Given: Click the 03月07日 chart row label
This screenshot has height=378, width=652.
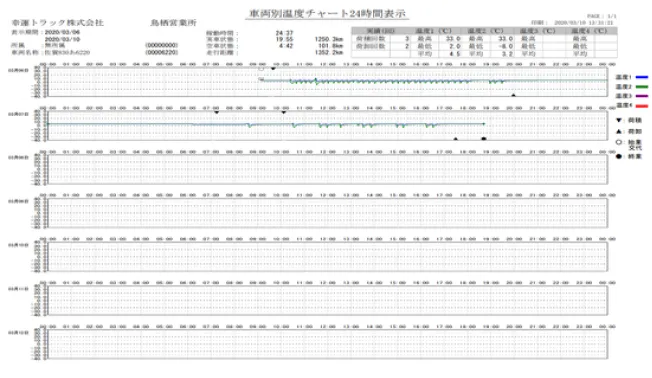Looking at the screenshot, I should (18, 114).
